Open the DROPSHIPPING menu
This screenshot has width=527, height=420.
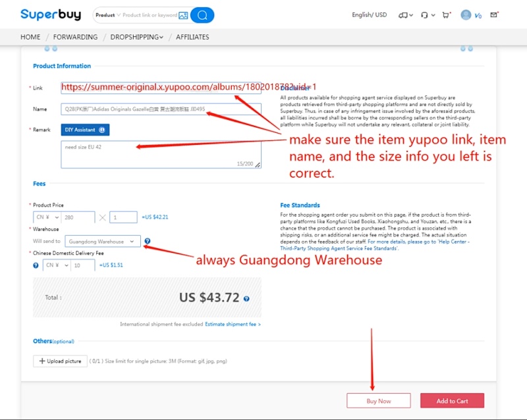(137, 37)
